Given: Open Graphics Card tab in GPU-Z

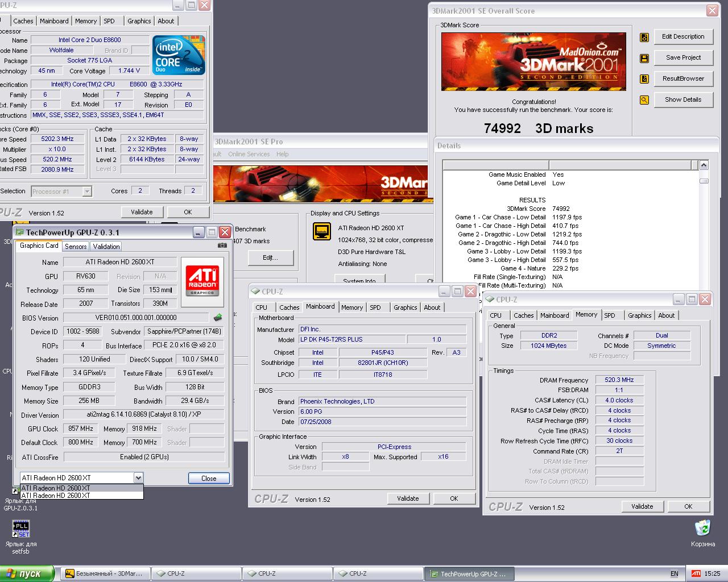Looking at the screenshot, I should click(39, 246).
